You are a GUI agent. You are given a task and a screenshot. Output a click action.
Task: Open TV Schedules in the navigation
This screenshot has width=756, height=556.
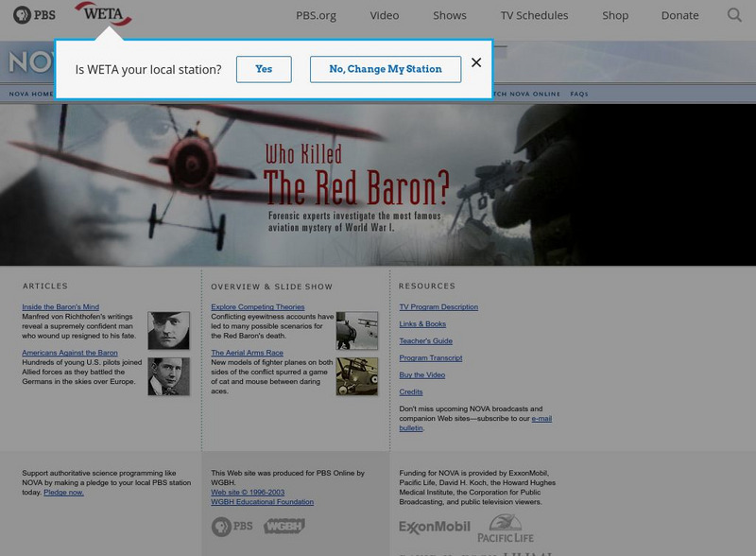534,15
